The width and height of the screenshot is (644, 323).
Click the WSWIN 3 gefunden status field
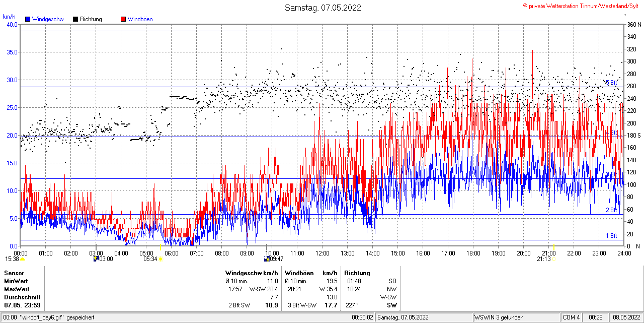(499, 317)
